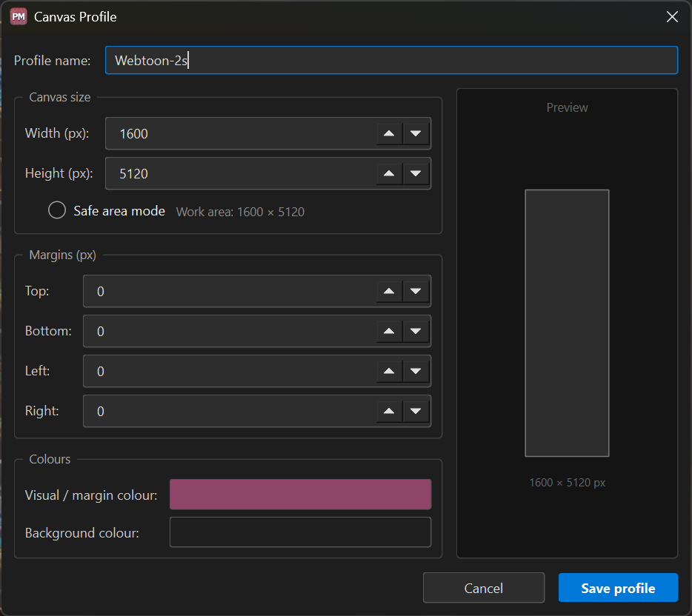Close the Canvas Profile dialog
This screenshot has height=616, width=692.
pos(672,17)
